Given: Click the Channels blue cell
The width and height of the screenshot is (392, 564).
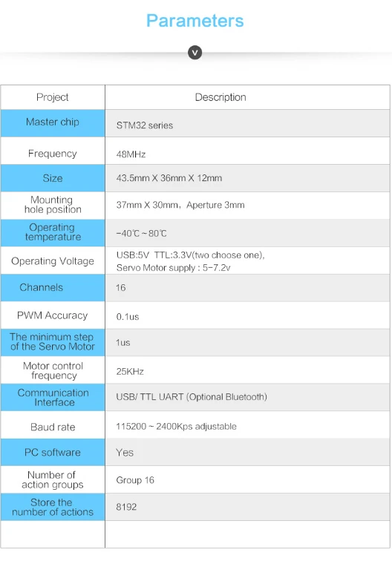Looking at the screenshot, I should pyautogui.click(x=53, y=288).
